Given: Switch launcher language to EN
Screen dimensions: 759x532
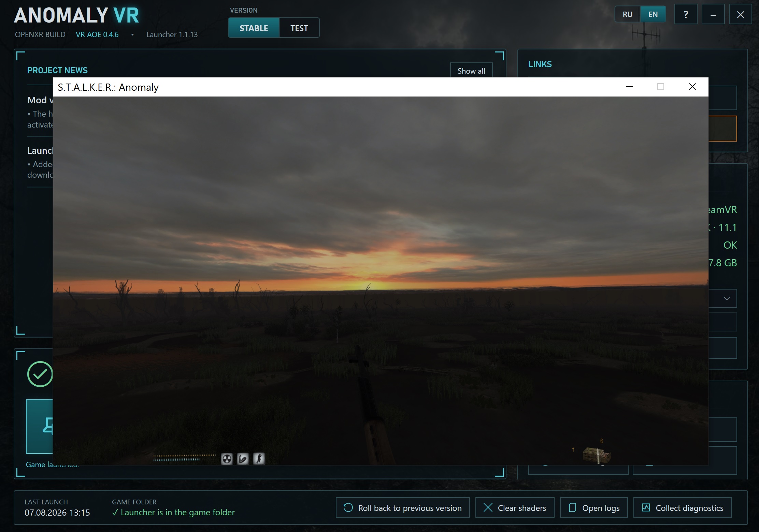Looking at the screenshot, I should pos(653,15).
